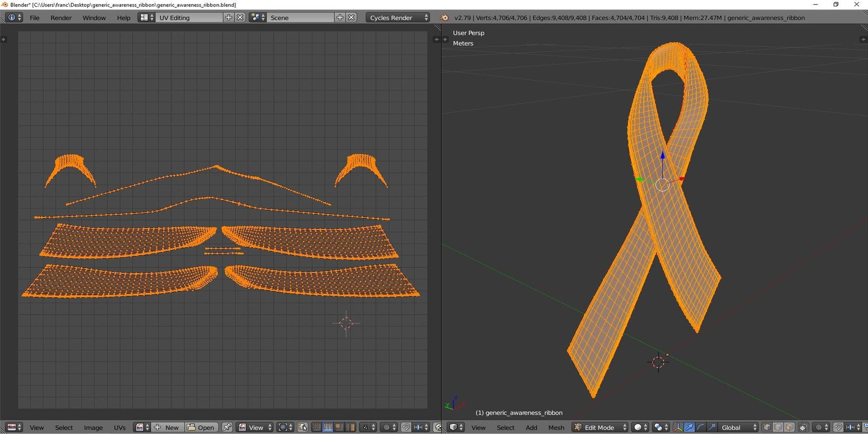Open the 3D view pivot point selector
This screenshot has width=868, height=434.
point(661,427)
